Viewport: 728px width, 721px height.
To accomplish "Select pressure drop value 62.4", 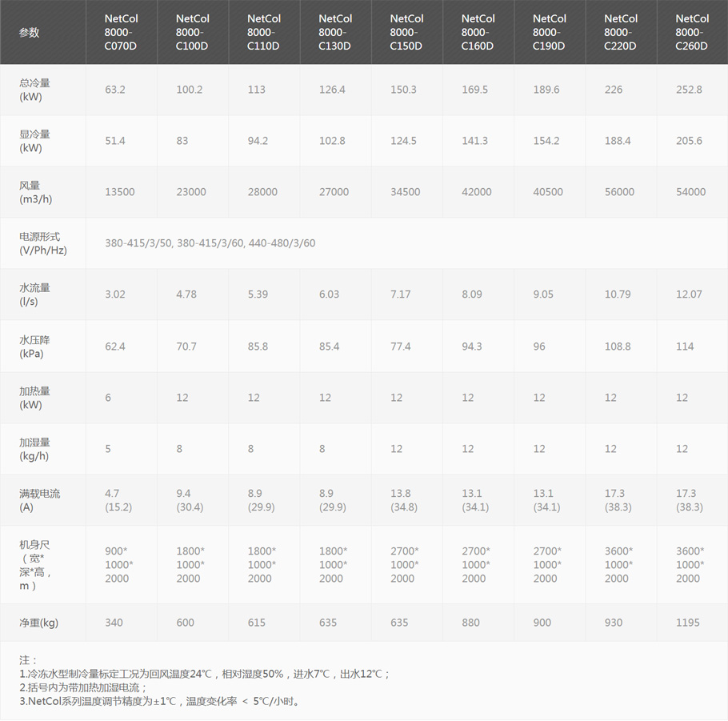I will click(115, 346).
